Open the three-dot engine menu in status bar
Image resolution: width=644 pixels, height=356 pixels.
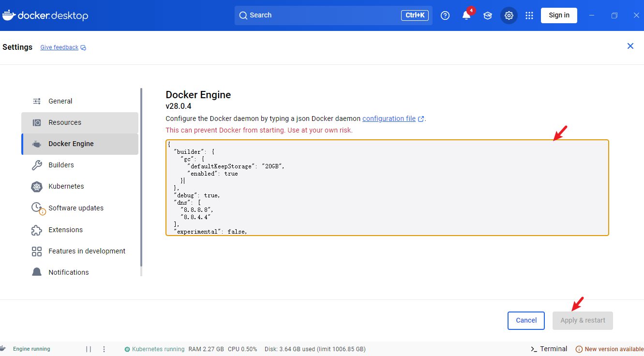click(104, 349)
